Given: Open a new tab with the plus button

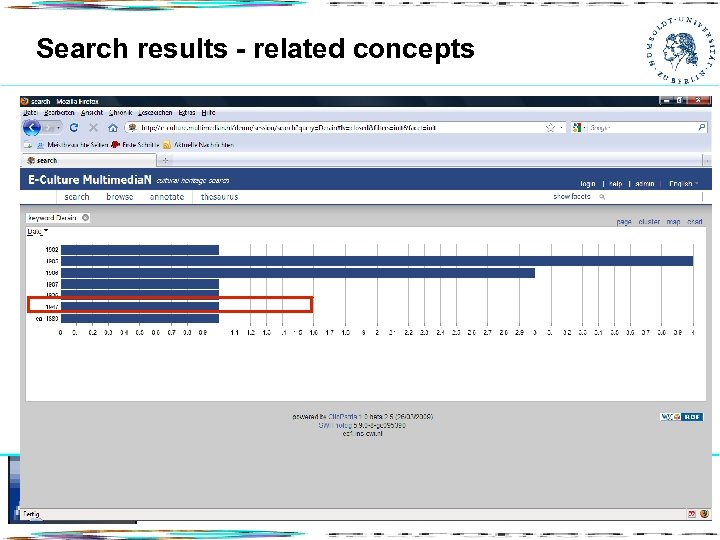Looking at the screenshot, I should [x=165, y=160].
